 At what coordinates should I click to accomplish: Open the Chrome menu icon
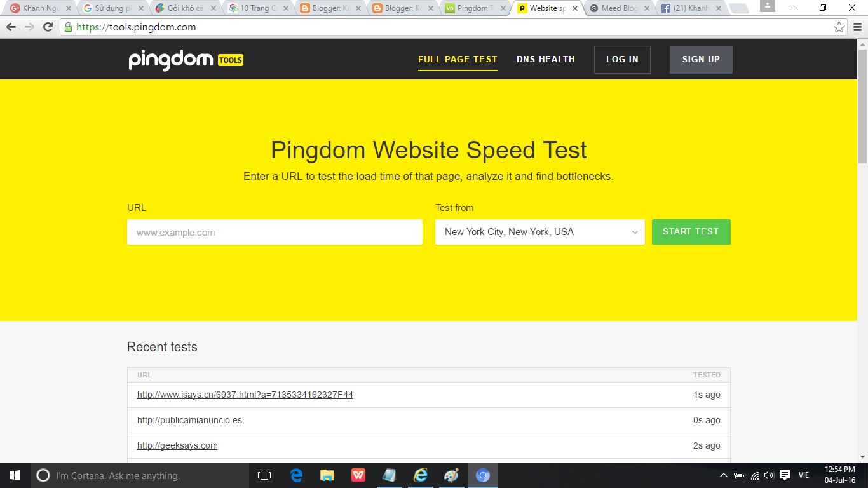[x=857, y=27]
